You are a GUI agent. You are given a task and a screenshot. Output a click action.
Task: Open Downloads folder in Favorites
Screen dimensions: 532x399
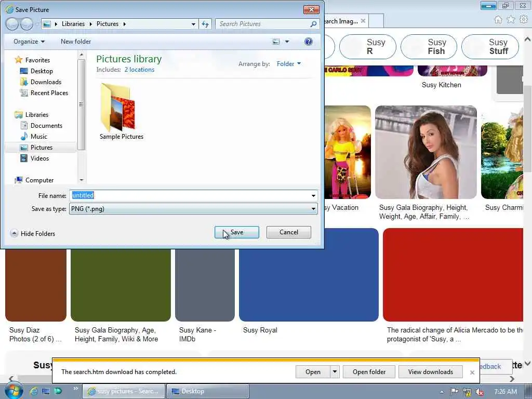46,82
